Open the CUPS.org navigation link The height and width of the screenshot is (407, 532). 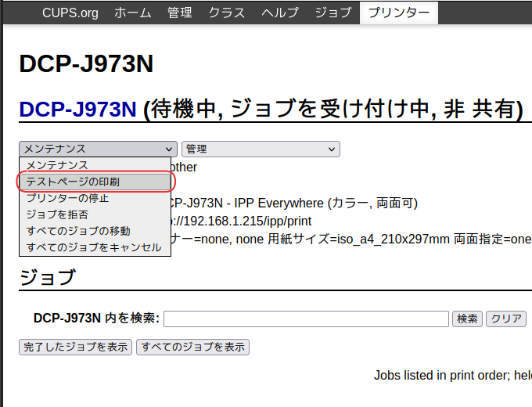click(x=70, y=13)
